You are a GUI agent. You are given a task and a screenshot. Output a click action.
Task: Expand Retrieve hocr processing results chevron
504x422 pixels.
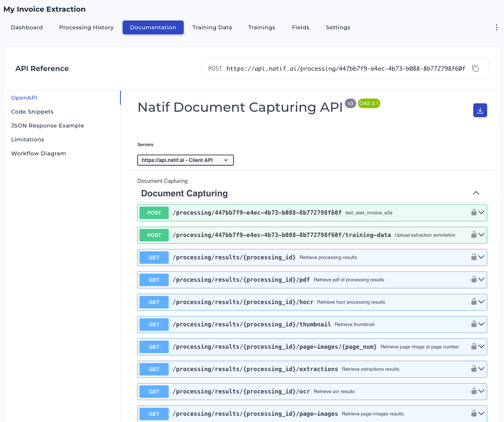[x=481, y=301]
